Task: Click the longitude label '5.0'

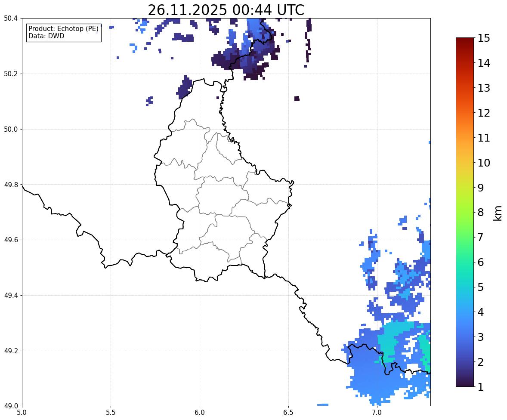Action: [22, 413]
